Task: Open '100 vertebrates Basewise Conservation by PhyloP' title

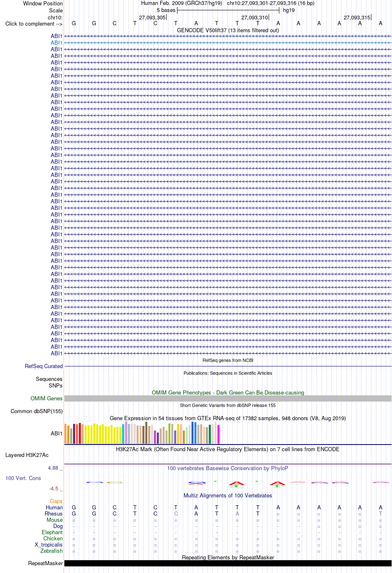Action: (x=228, y=468)
